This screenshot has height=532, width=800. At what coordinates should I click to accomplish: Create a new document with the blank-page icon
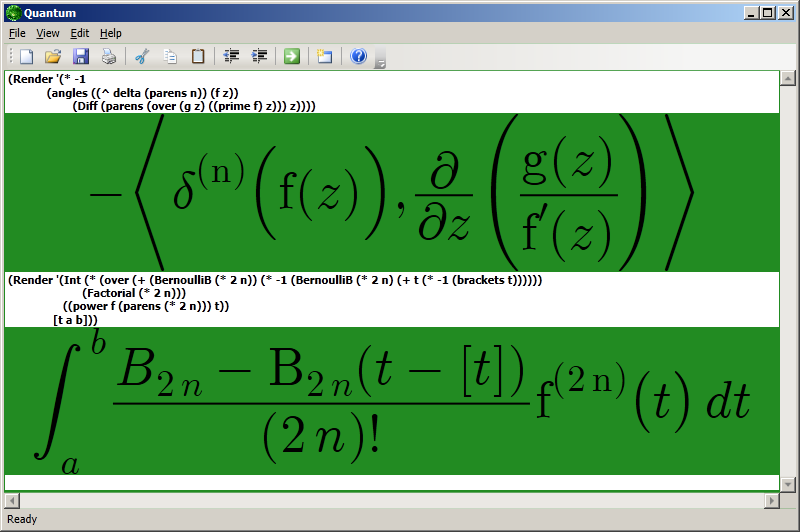coord(26,56)
